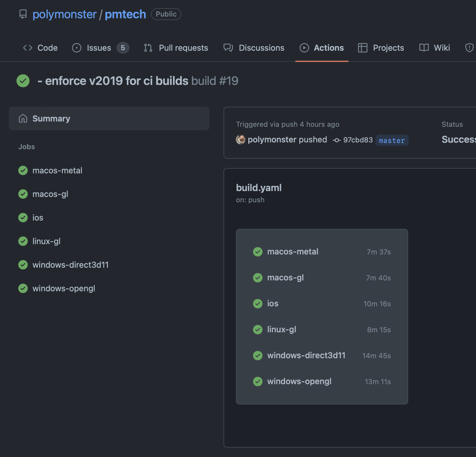This screenshot has width=476, height=457.
Task: Go to the Pull requests tab
Action: click(176, 48)
